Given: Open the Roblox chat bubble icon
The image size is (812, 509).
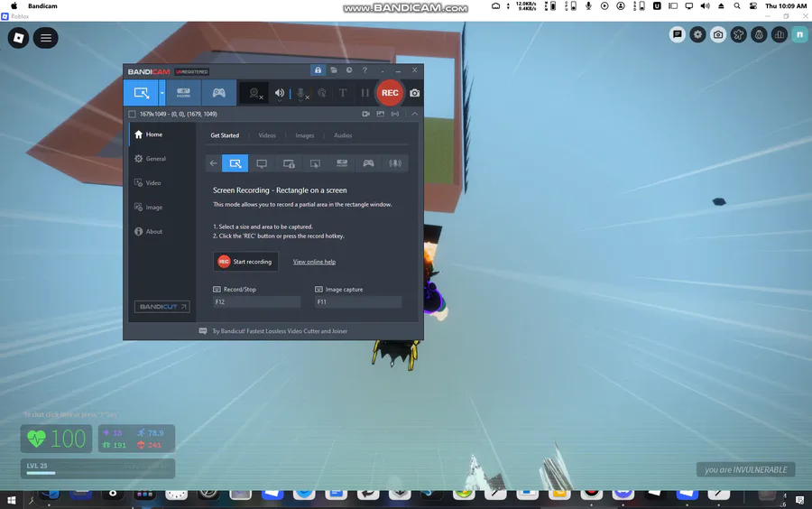Looking at the screenshot, I should tap(677, 34).
